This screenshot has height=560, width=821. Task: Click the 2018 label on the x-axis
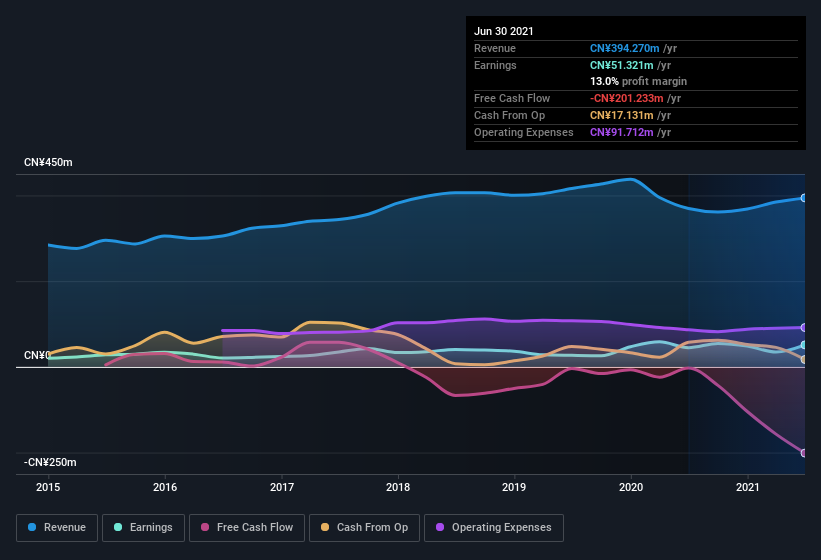pyautogui.click(x=398, y=487)
